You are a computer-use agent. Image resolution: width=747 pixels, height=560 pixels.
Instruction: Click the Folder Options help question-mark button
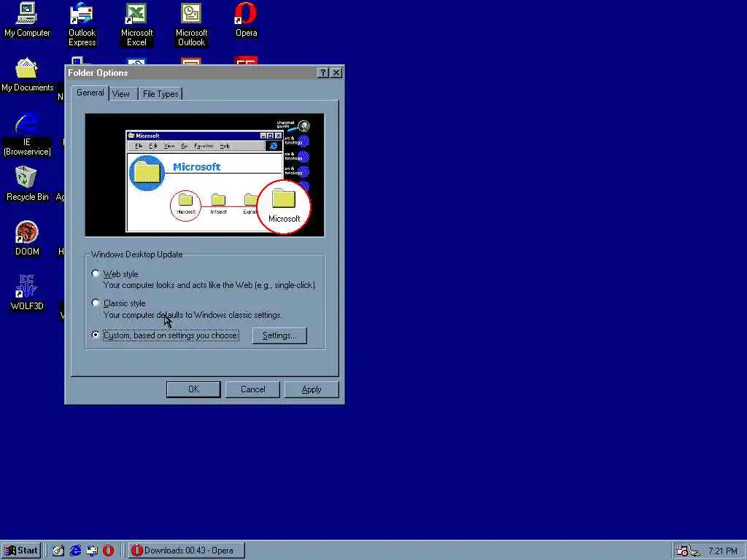point(323,72)
